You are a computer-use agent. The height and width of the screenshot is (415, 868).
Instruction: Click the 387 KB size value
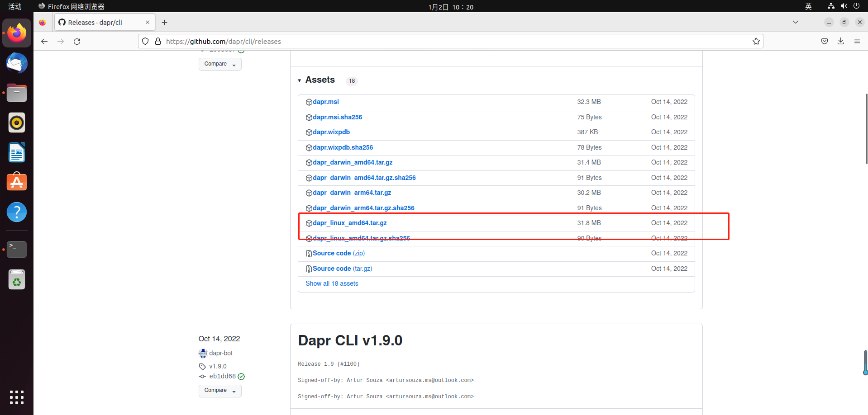pyautogui.click(x=587, y=132)
